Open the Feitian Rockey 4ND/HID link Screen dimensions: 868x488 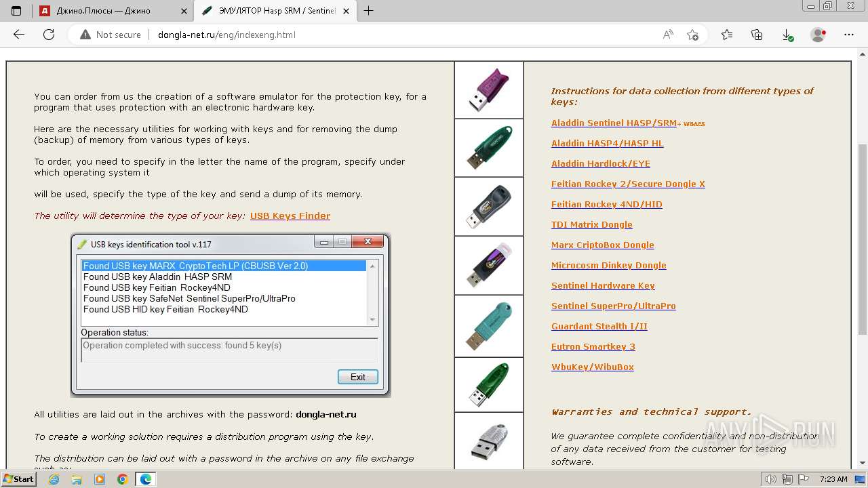click(x=607, y=204)
